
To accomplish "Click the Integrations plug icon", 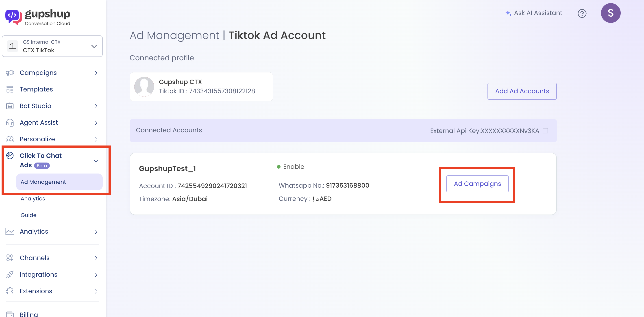I will 10,274.
